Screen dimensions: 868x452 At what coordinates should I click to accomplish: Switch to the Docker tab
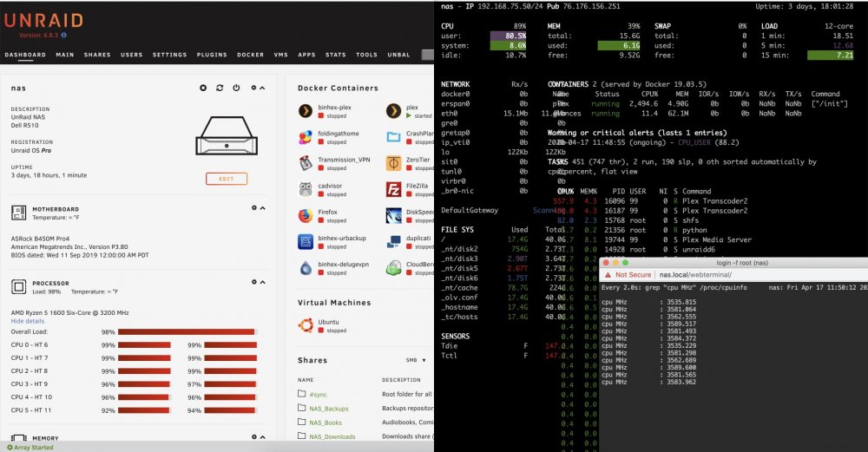(x=251, y=55)
